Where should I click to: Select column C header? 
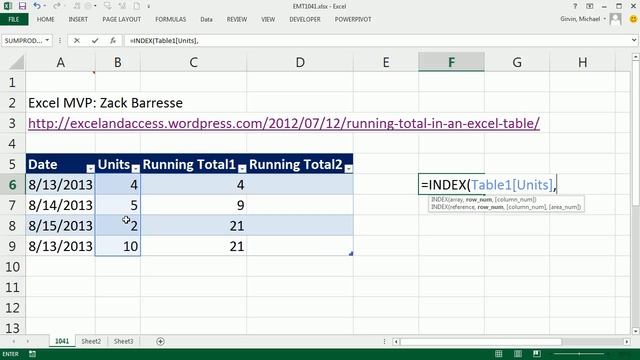pos(193,62)
